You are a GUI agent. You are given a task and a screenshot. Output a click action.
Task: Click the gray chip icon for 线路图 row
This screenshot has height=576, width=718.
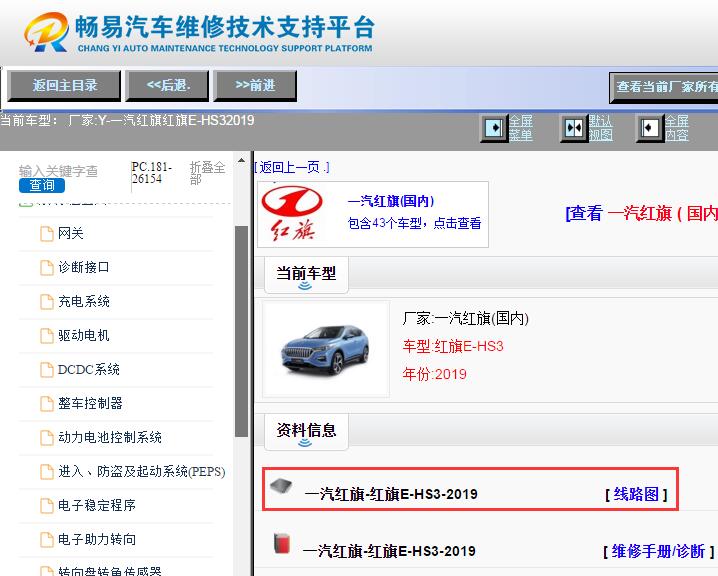(x=281, y=486)
